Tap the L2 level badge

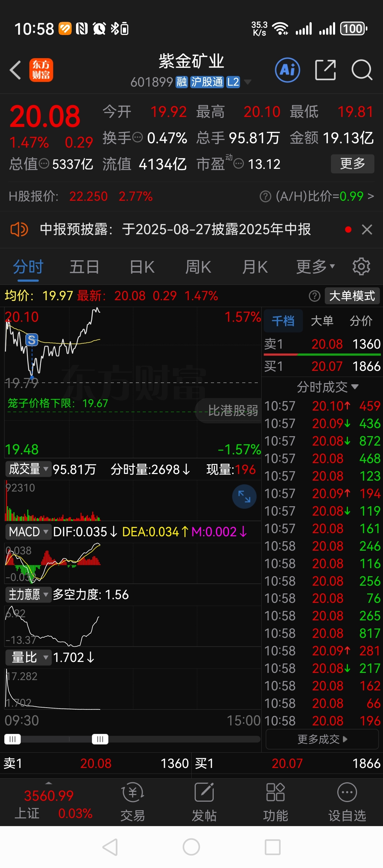pyautogui.click(x=233, y=82)
